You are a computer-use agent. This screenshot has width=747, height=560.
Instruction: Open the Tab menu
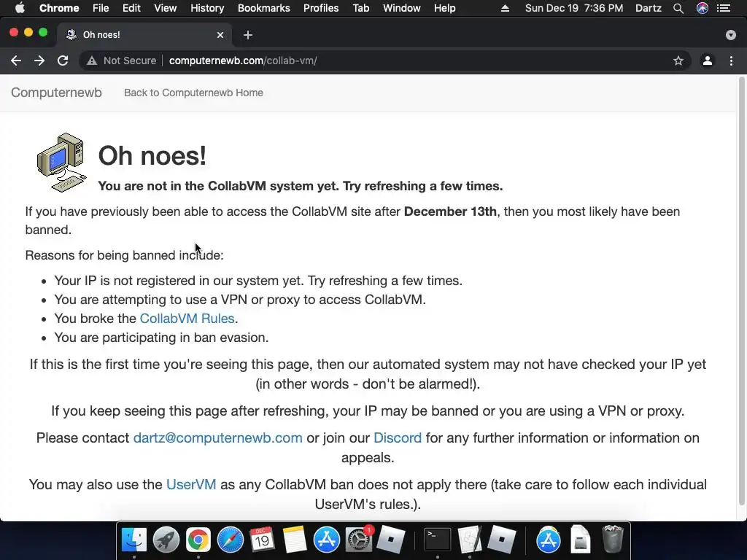click(361, 8)
